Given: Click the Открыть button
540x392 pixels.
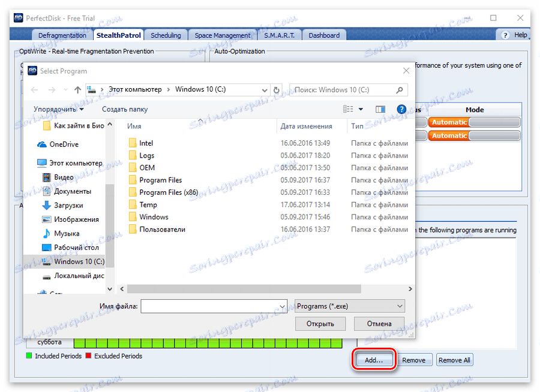Looking at the screenshot, I should 320,324.
